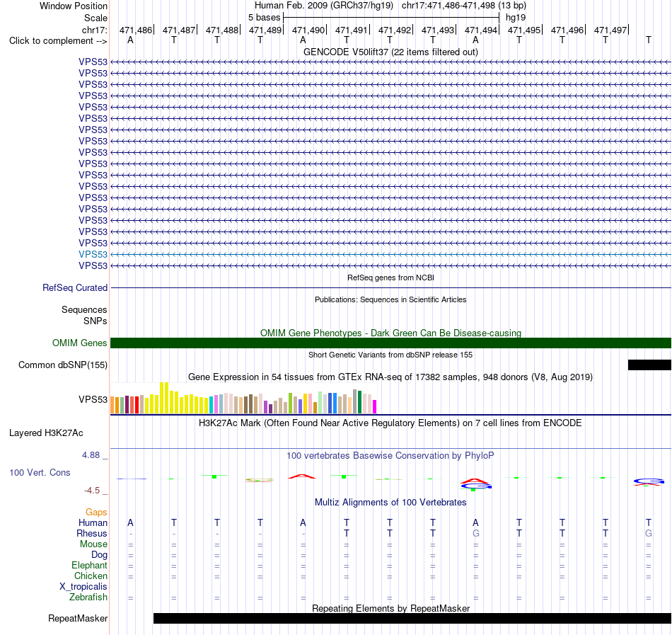Click the 'Common dbSNP(155)' track label
Screen dimensions: 672x635
[62, 365]
